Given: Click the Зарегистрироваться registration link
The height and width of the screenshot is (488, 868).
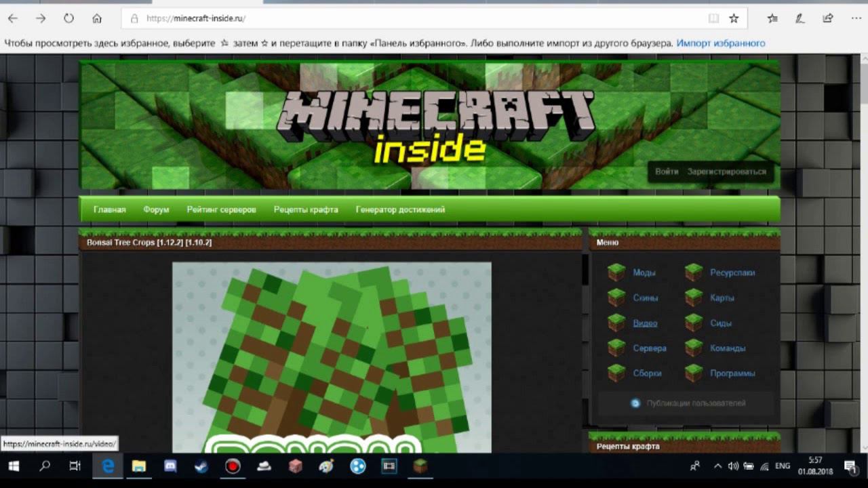Looking at the screenshot, I should tap(726, 171).
